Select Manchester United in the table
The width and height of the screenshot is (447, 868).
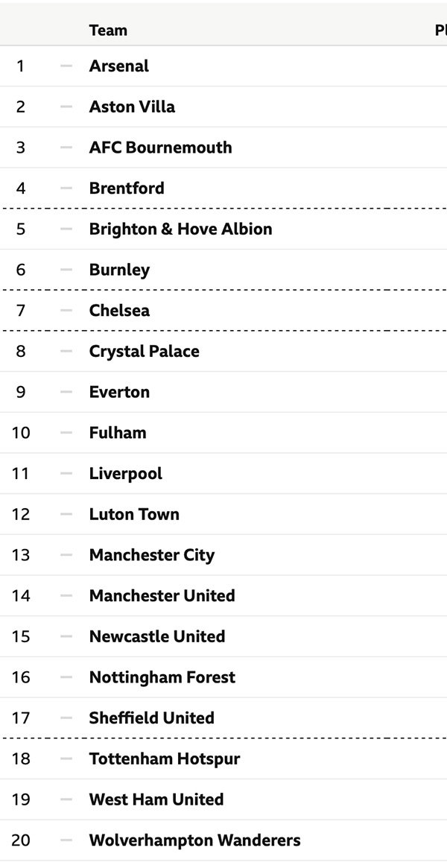coord(162,595)
